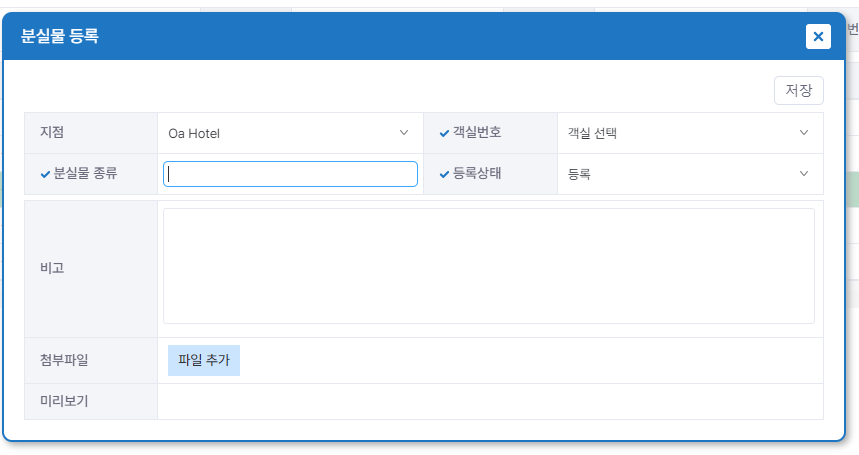
Task: Select the 미리보기 row label
Action: point(64,401)
